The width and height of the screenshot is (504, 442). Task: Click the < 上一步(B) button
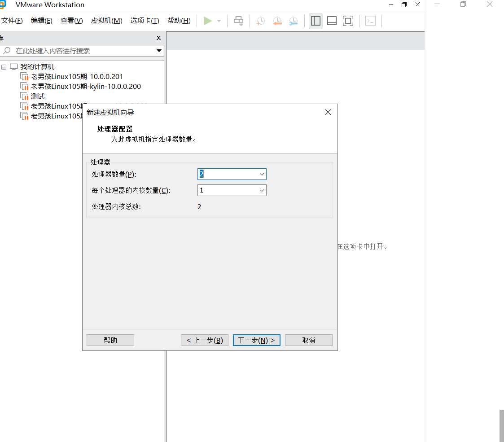coord(205,340)
